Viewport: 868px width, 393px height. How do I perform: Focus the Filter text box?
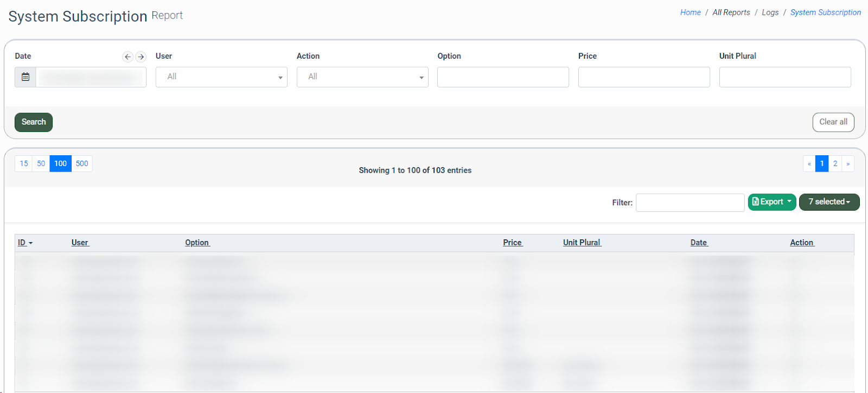690,202
